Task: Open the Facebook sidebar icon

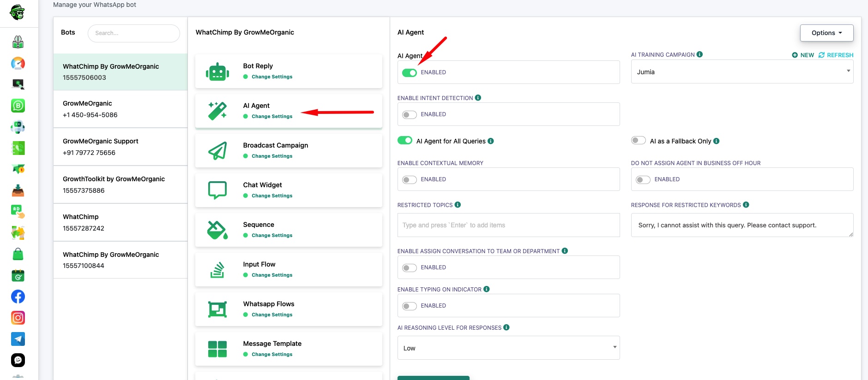Action: point(18,297)
